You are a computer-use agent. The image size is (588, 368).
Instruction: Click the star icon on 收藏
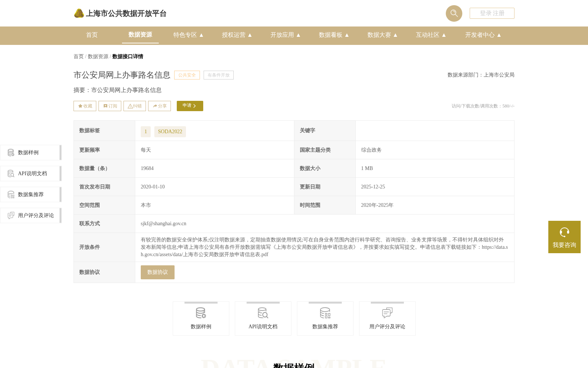pos(80,106)
